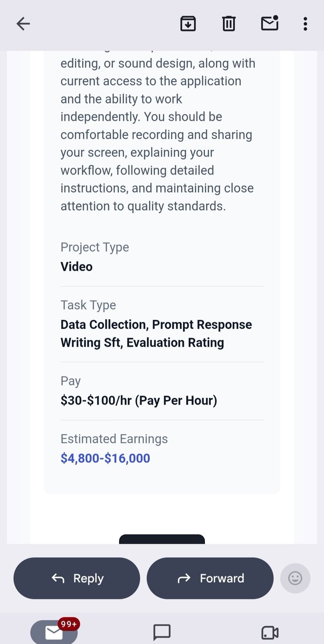Go back using the left arrow
Viewport: 324px width, 644px height.
tap(23, 24)
